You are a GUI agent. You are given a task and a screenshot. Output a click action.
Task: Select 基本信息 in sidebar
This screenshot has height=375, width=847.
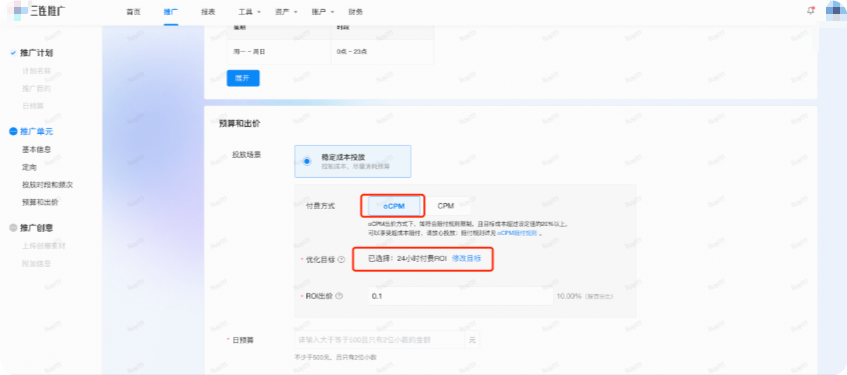click(x=36, y=149)
